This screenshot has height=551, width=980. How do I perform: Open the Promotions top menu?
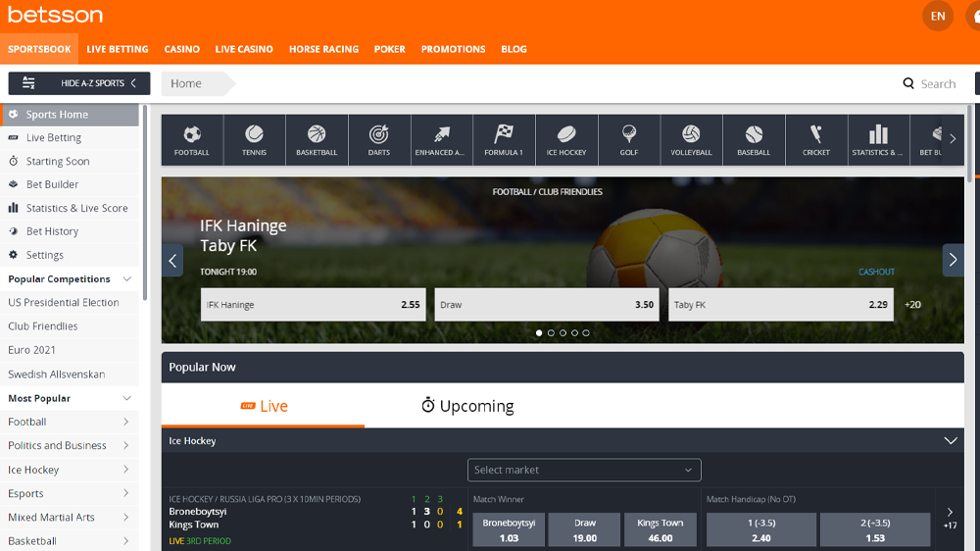click(x=453, y=49)
